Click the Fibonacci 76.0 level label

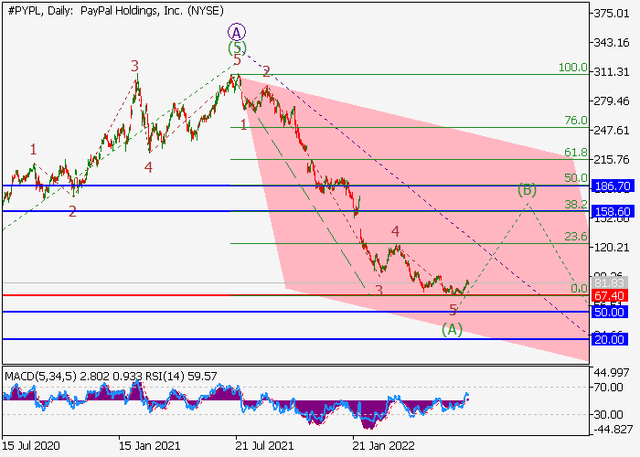coord(574,121)
